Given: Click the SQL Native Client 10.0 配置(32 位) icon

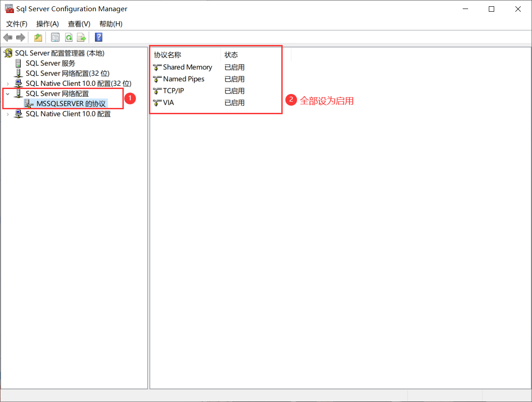Looking at the screenshot, I should (x=18, y=83).
